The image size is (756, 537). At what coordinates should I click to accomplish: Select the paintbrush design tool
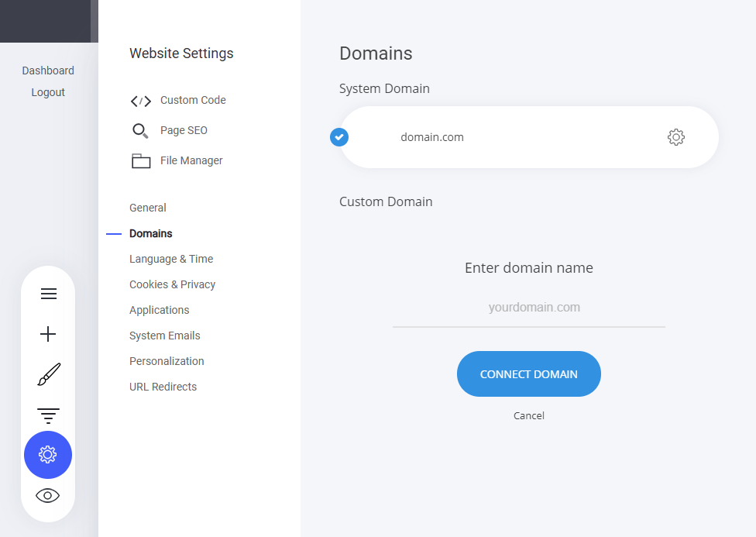pos(48,375)
